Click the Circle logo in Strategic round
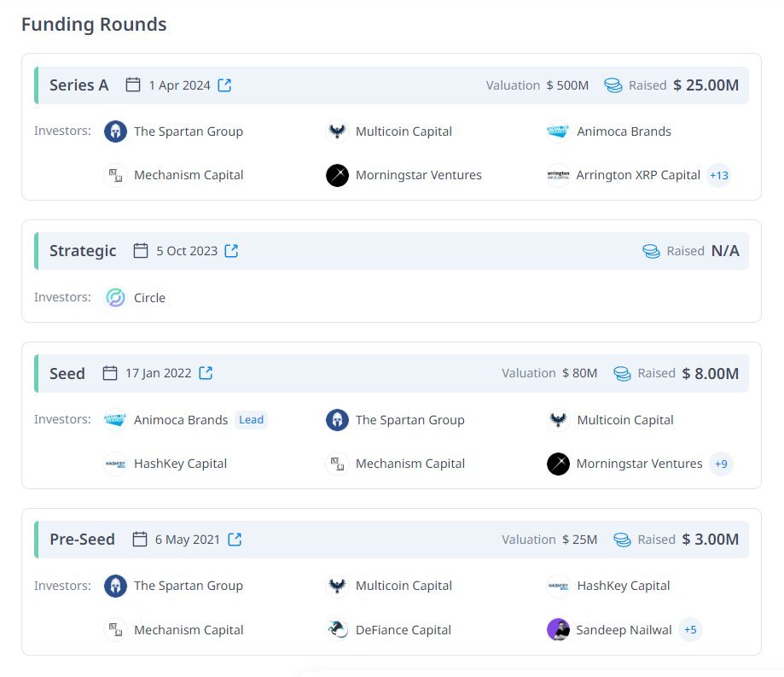Viewport: 784px width, 677px height. pyautogui.click(x=115, y=298)
